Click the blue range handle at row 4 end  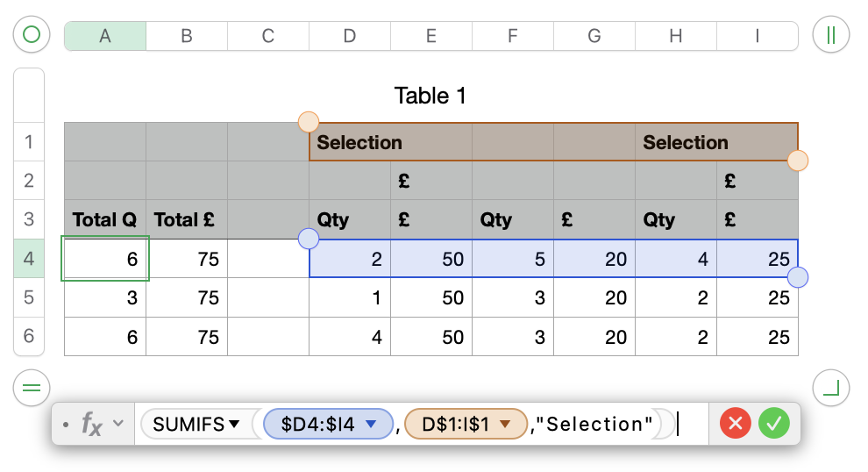click(x=798, y=278)
